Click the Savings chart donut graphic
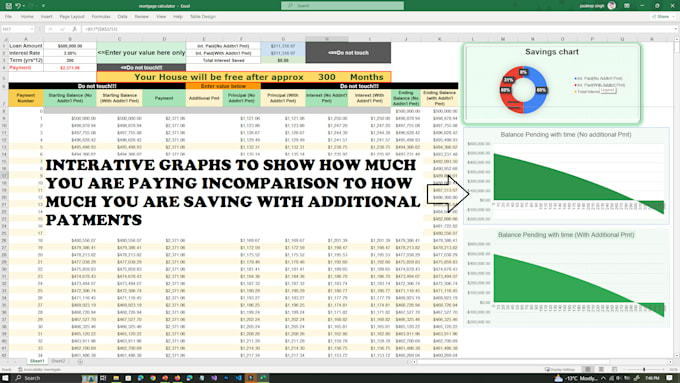The height and width of the screenshot is (383, 680). [x=523, y=90]
